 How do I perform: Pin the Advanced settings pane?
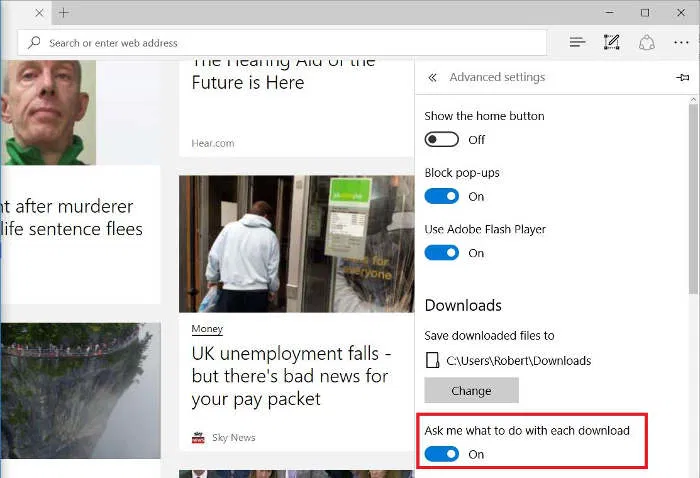click(683, 78)
